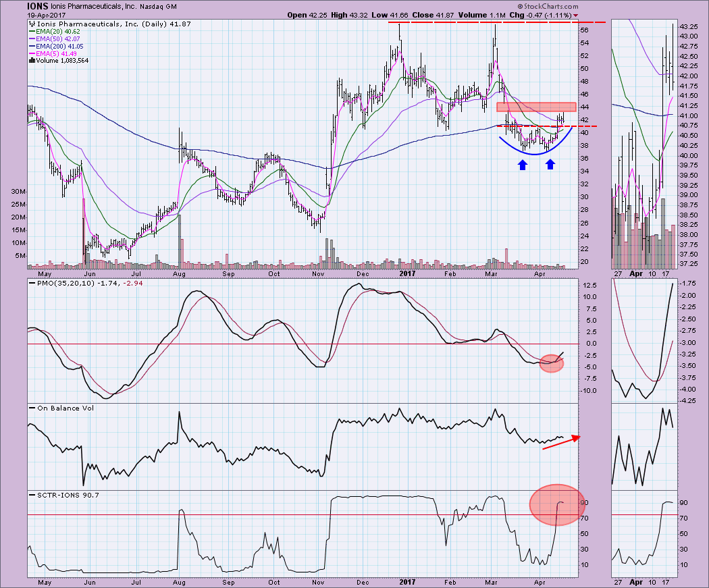Select the 'EMA(200) 41.05' legend entry
The width and height of the screenshot is (709, 588).
(x=59, y=46)
